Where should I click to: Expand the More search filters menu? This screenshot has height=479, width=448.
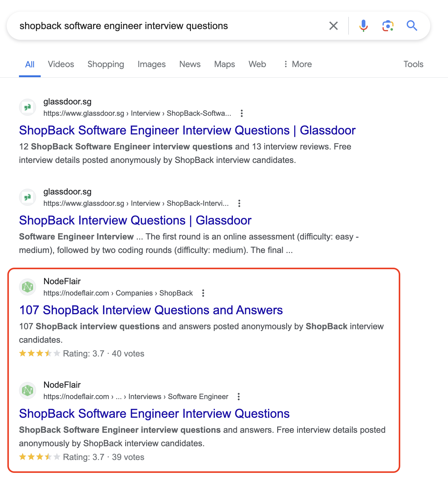pyautogui.click(x=297, y=64)
